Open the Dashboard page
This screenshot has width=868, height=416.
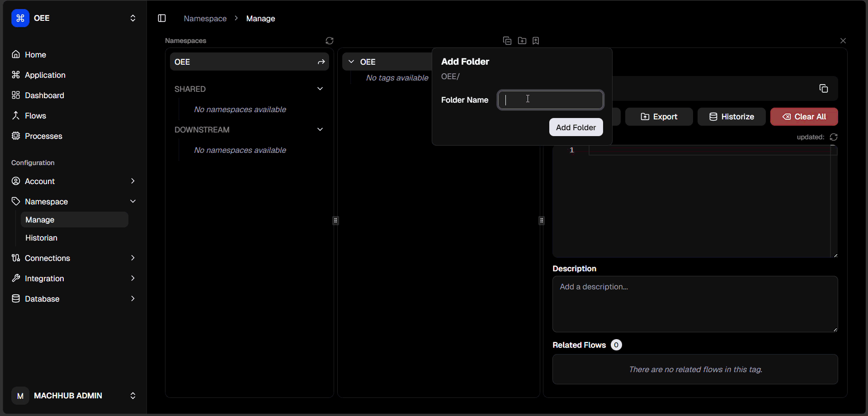tap(74, 95)
